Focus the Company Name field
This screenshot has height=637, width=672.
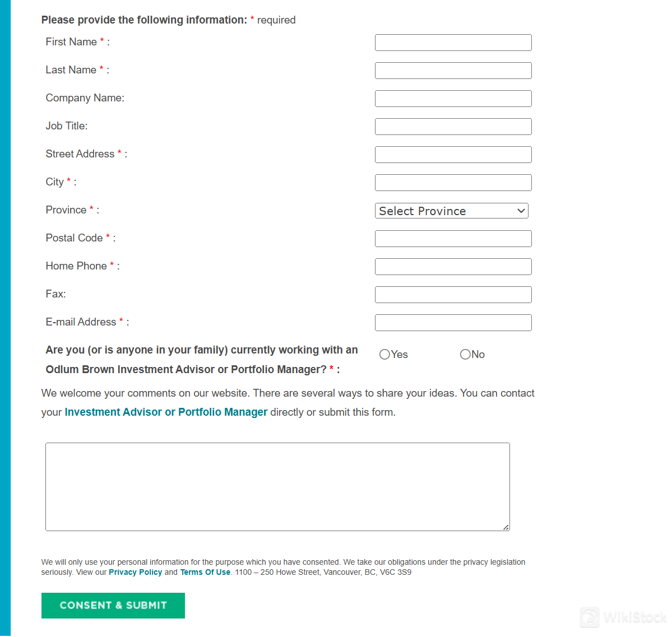click(453, 99)
